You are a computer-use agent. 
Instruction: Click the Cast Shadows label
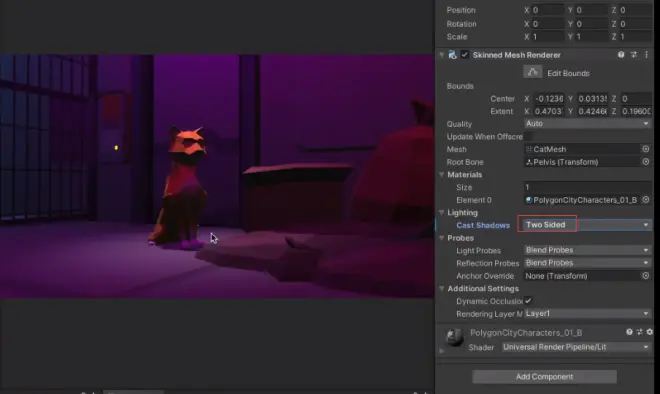coord(483,225)
